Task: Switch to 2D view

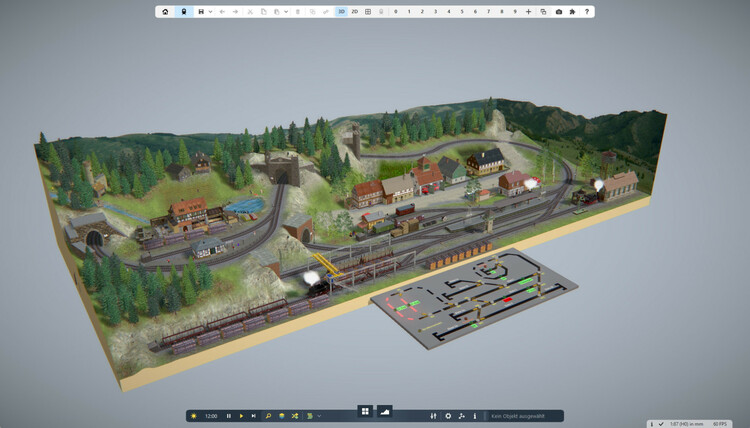Action: point(355,12)
